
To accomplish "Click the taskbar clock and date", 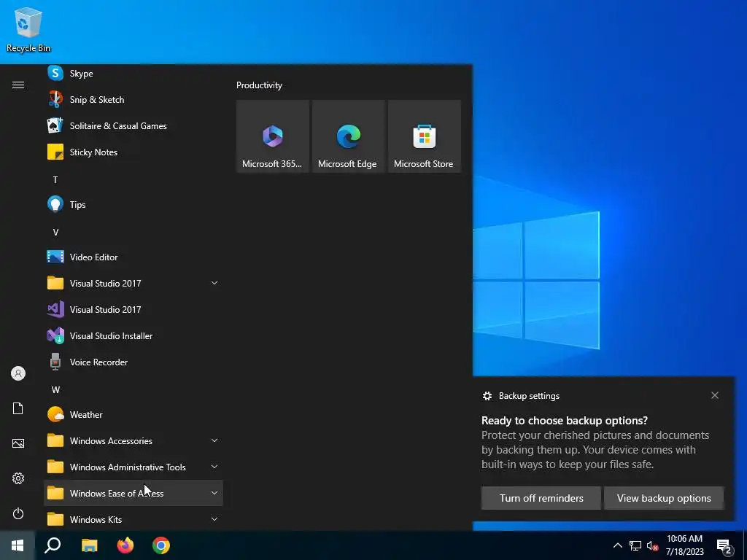I will 684,545.
